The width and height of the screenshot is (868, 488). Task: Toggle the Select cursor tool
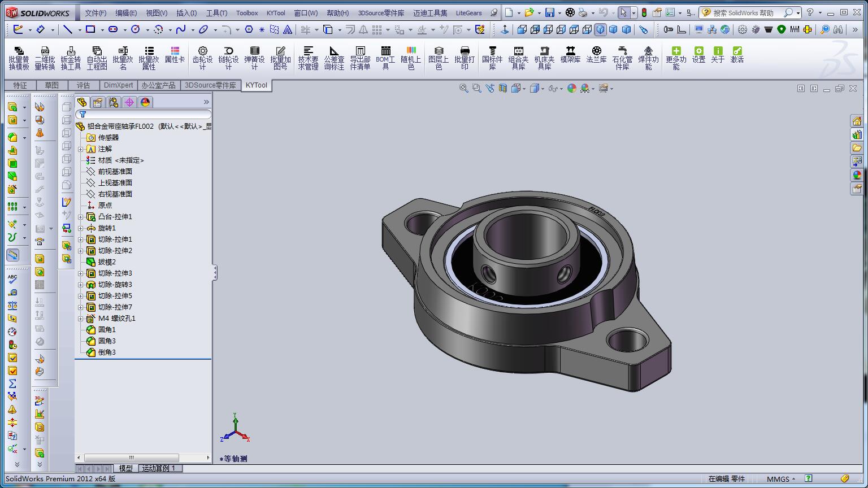623,12
